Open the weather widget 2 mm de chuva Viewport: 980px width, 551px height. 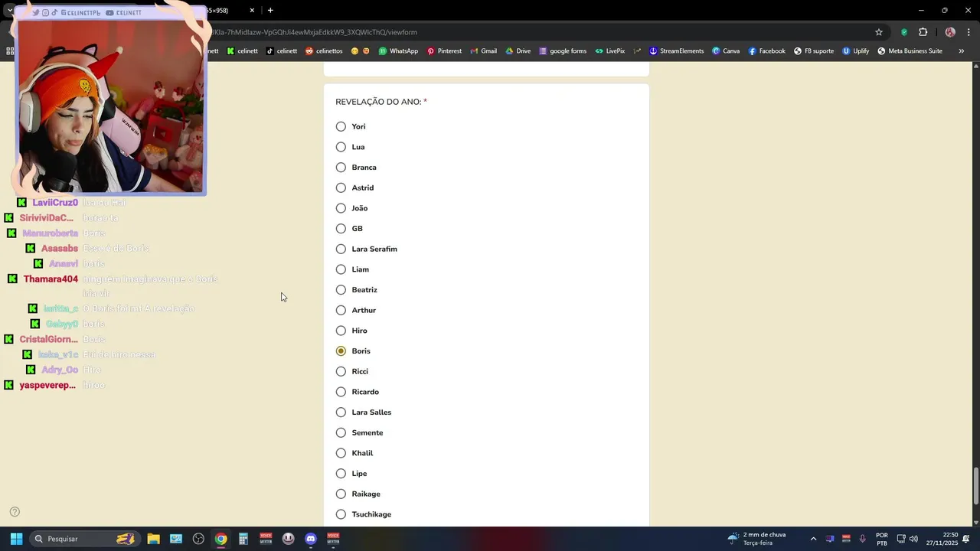click(756, 539)
